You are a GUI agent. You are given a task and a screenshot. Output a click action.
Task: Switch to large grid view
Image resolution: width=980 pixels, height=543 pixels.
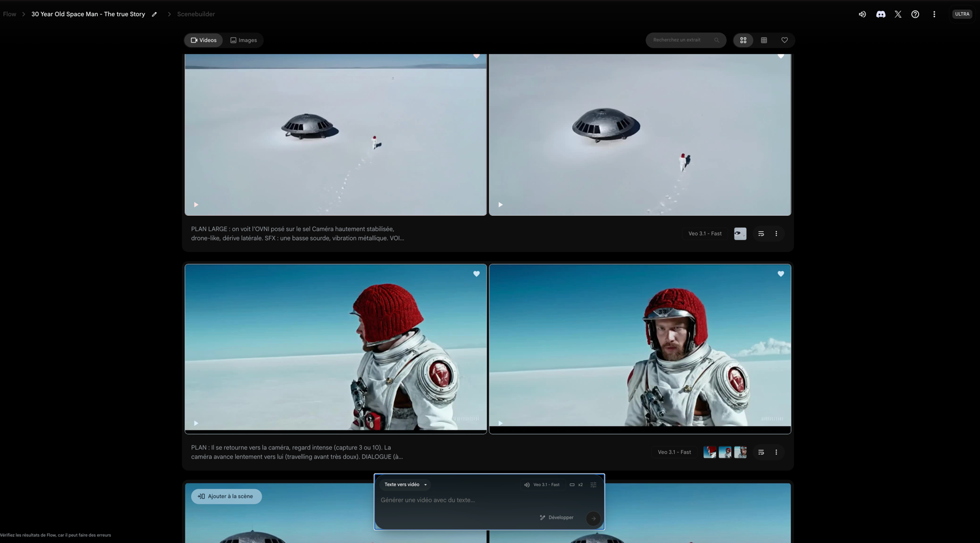coord(743,40)
